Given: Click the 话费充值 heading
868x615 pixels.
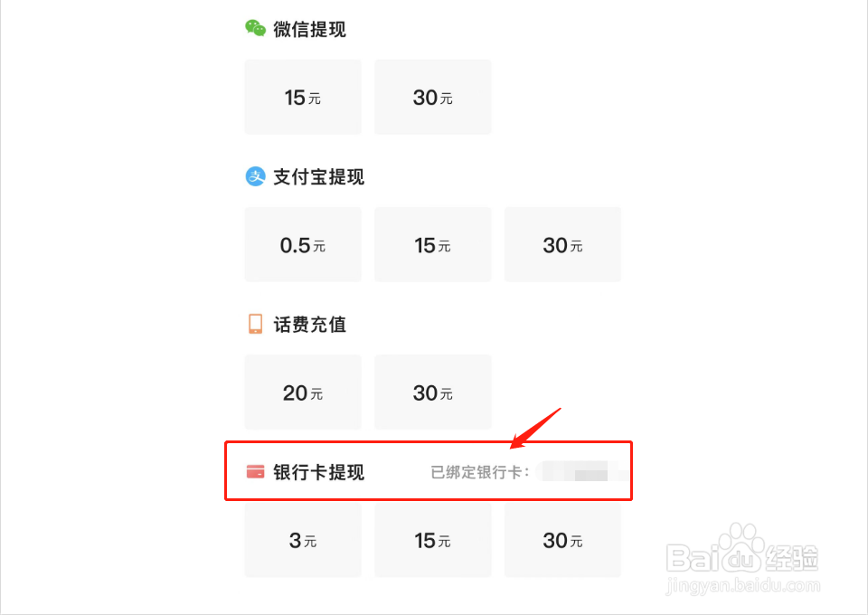Looking at the screenshot, I should pyautogui.click(x=309, y=325).
